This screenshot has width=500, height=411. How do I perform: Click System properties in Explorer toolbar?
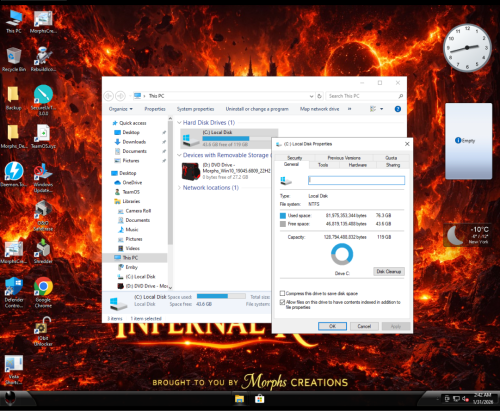click(x=195, y=109)
